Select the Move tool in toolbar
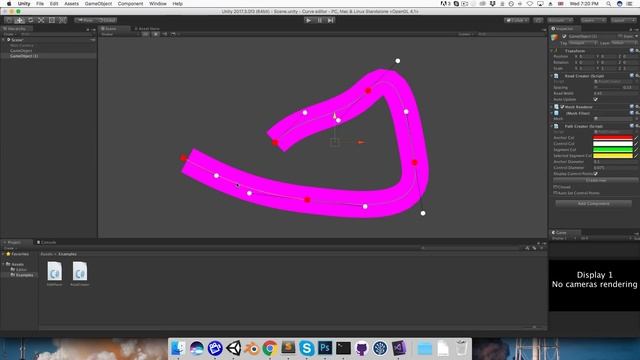Screen dimensions: 640x360 click(20, 20)
